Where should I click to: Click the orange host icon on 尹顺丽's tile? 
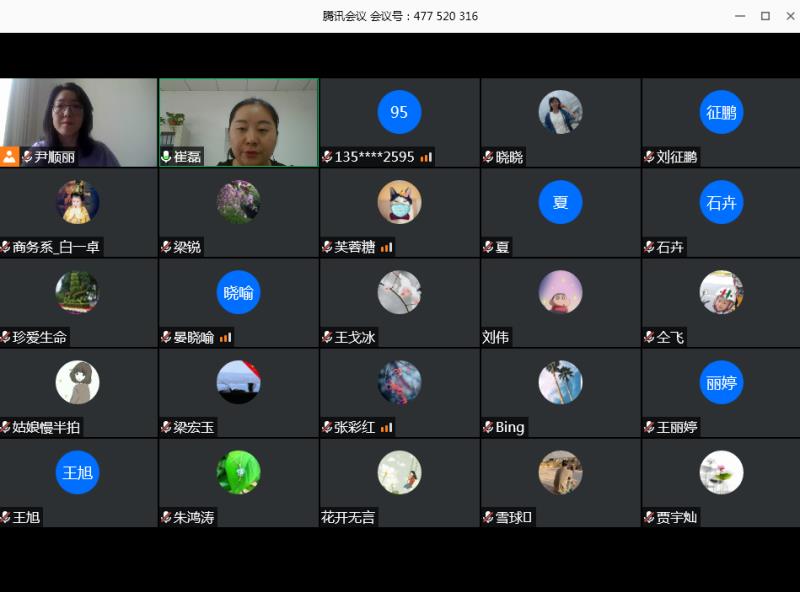pyautogui.click(x=10, y=157)
